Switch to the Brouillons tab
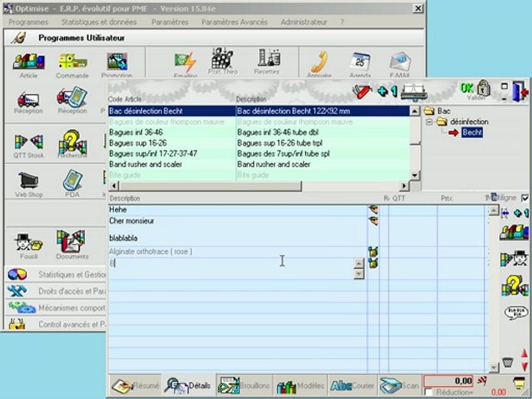The height and width of the screenshot is (399, 532). [x=244, y=386]
